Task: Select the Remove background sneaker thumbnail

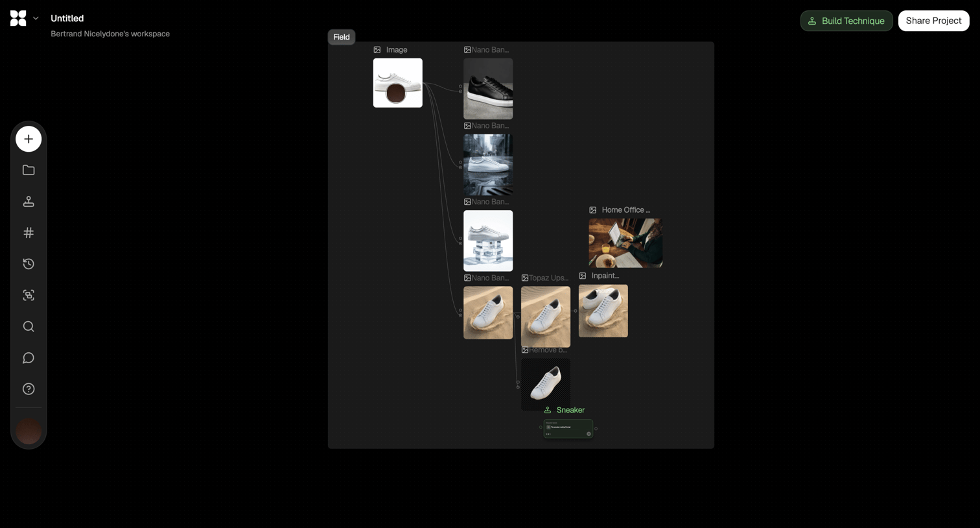Action: click(x=546, y=385)
